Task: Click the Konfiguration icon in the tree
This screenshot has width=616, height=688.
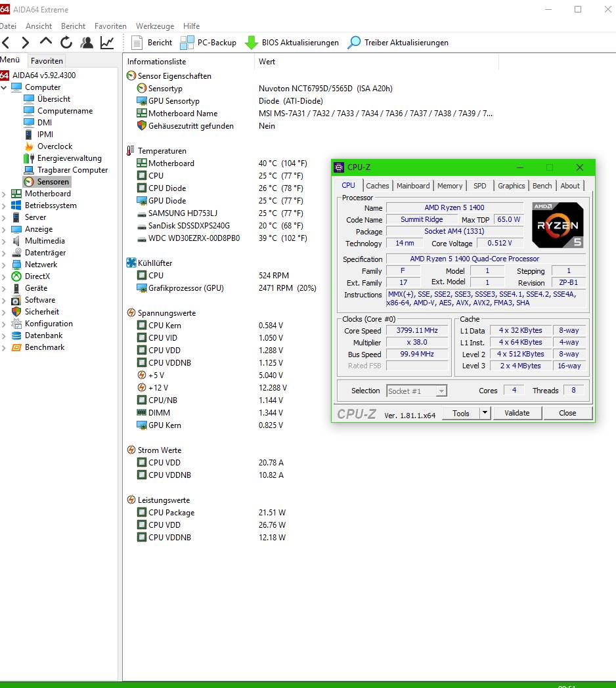Action: point(16,324)
